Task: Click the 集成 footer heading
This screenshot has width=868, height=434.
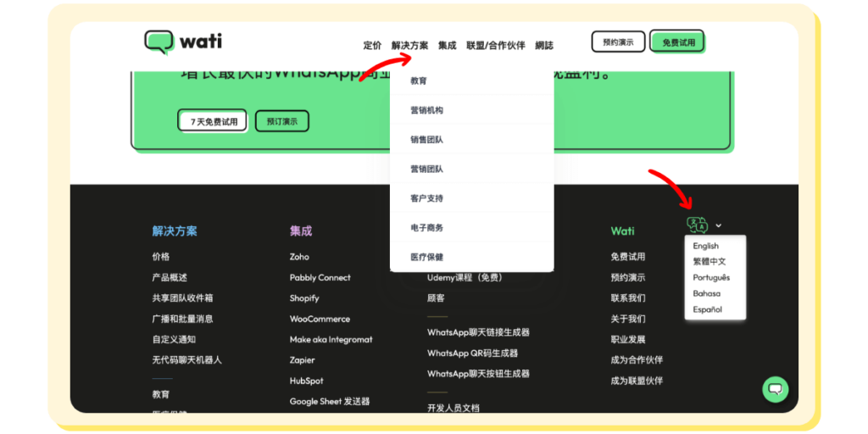Action: pos(301,231)
